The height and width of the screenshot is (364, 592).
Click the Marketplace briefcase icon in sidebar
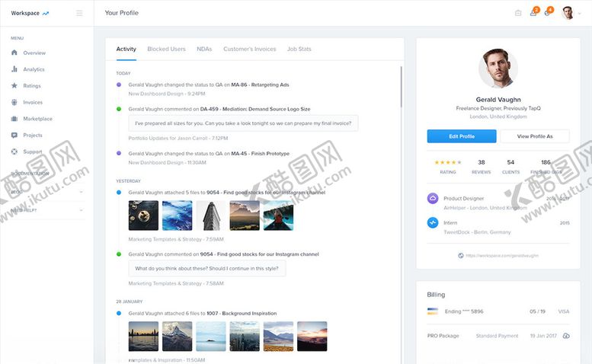click(14, 119)
